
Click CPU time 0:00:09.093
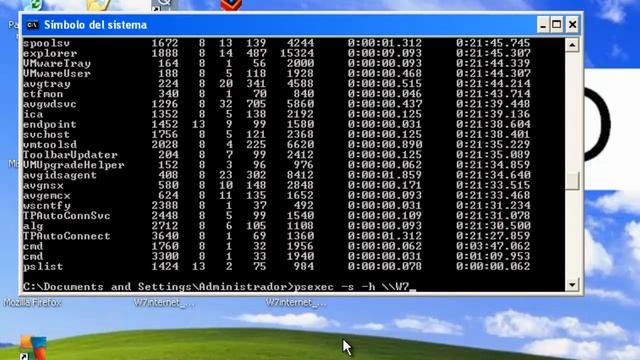point(385,53)
